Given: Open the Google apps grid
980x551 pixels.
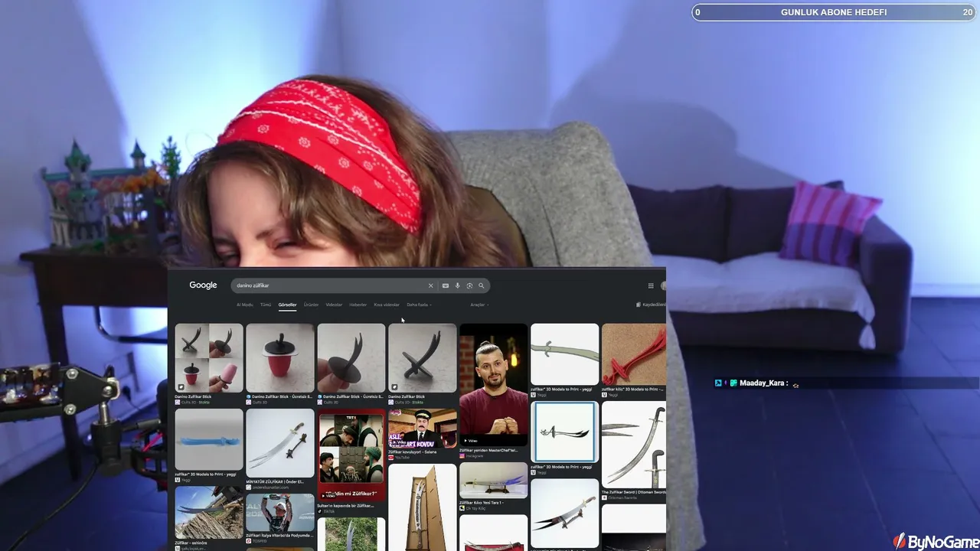Looking at the screenshot, I should point(651,285).
